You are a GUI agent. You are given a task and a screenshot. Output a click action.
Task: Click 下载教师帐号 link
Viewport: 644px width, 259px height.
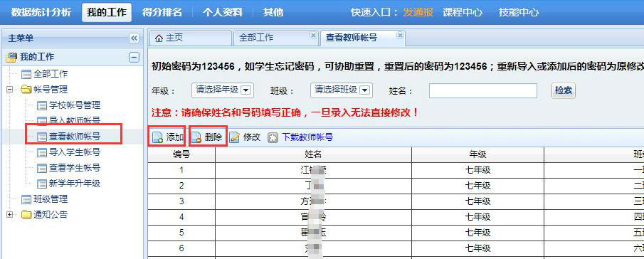[x=307, y=137]
